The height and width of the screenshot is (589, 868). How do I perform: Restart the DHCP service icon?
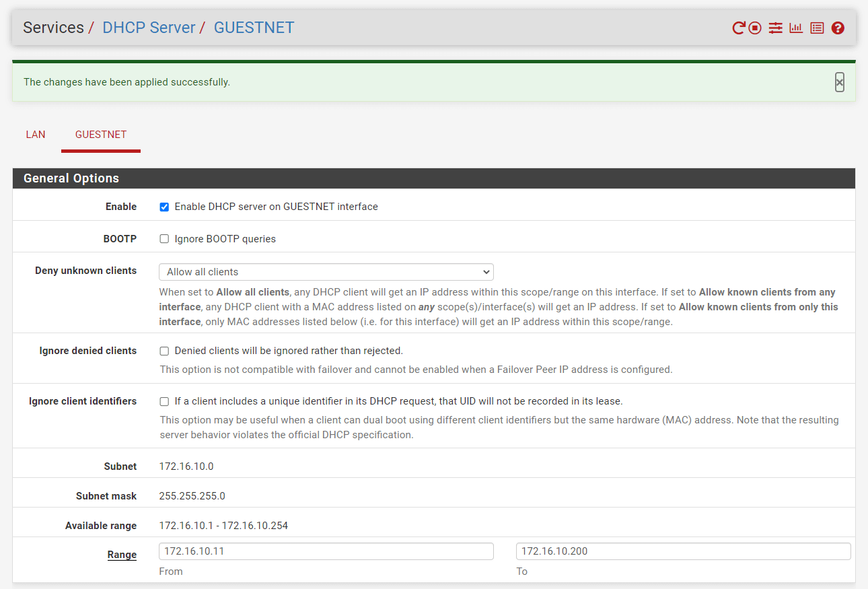point(738,28)
